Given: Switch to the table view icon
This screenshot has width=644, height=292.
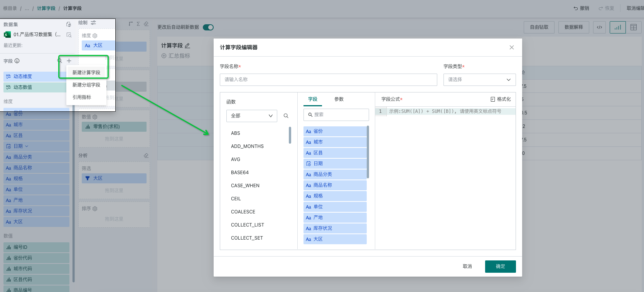Looking at the screenshot, I should pos(634,27).
